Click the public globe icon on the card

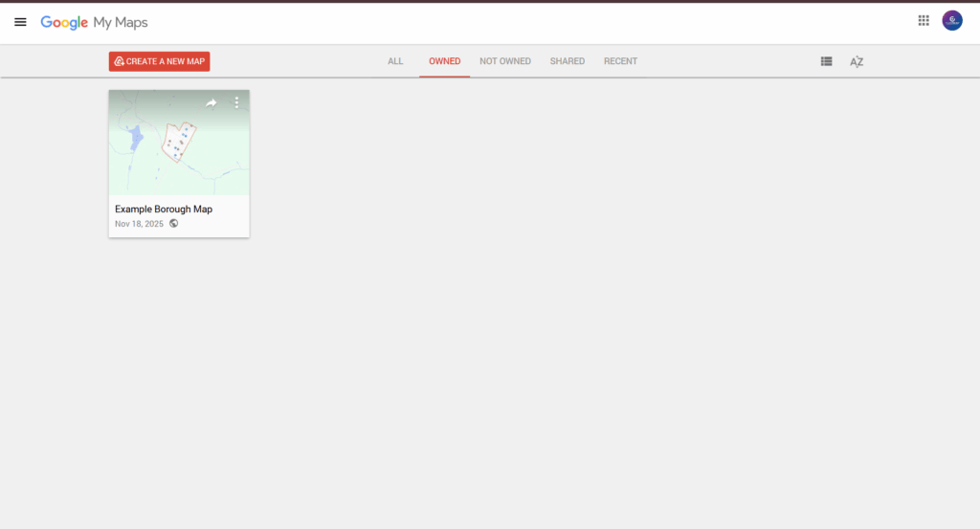click(x=174, y=224)
